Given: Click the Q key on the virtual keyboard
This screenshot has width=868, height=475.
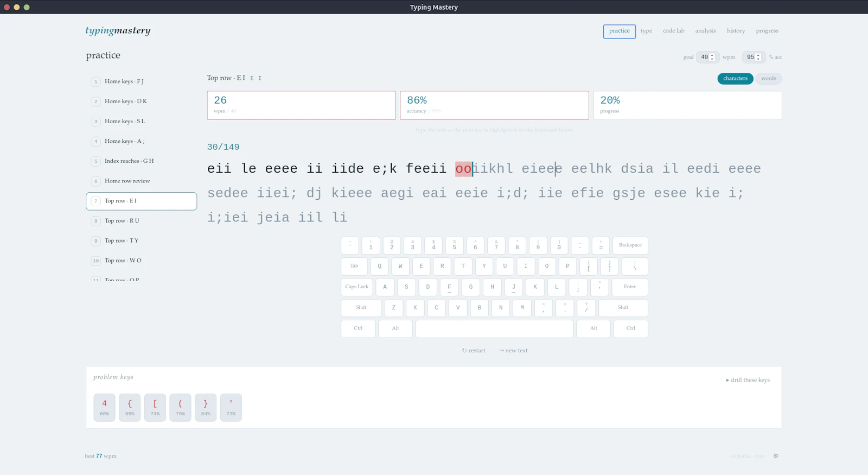Looking at the screenshot, I should pos(379,266).
